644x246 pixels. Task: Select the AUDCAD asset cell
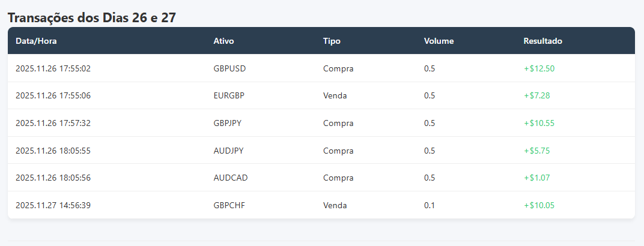(x=231, y=178)
